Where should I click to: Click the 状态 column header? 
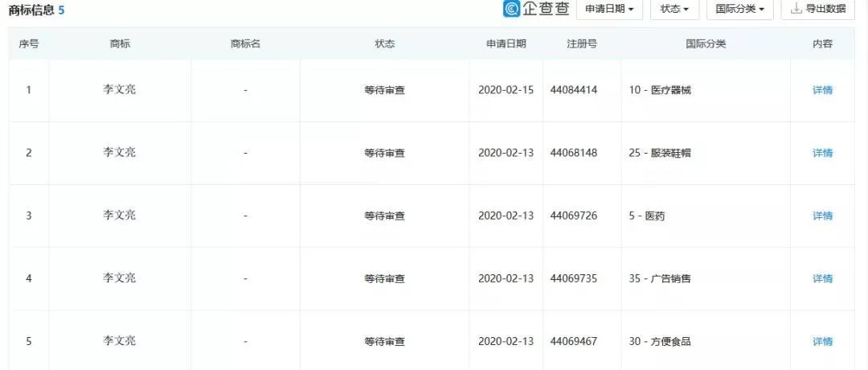click(385, 43)
